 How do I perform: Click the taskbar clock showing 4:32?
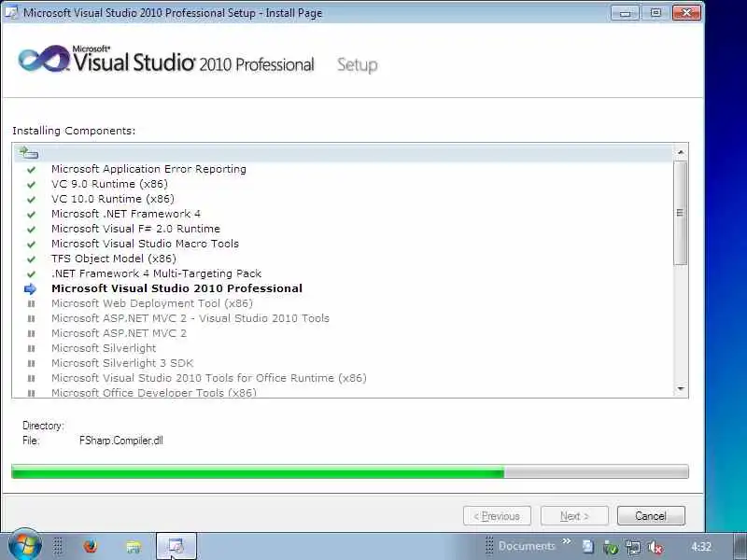(x=701, y=547)
